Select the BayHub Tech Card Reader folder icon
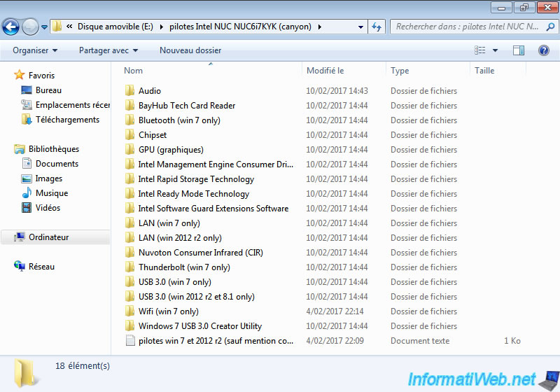 (x=130, y=105)
